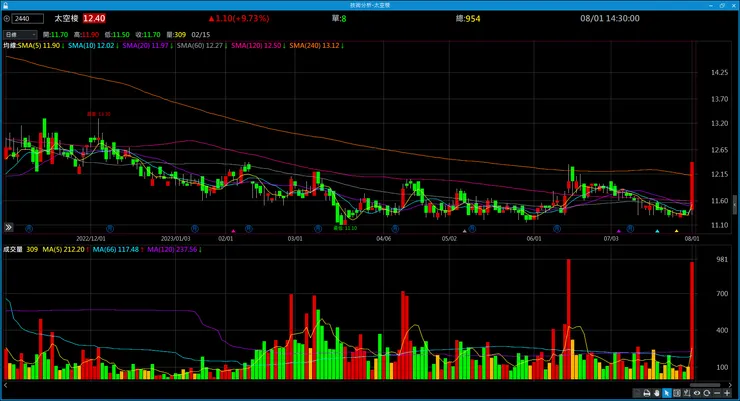This screenshot has height=401, width=740.
Task: Click the monthly marker right of 05/02
Action: [x=472, y=228]
